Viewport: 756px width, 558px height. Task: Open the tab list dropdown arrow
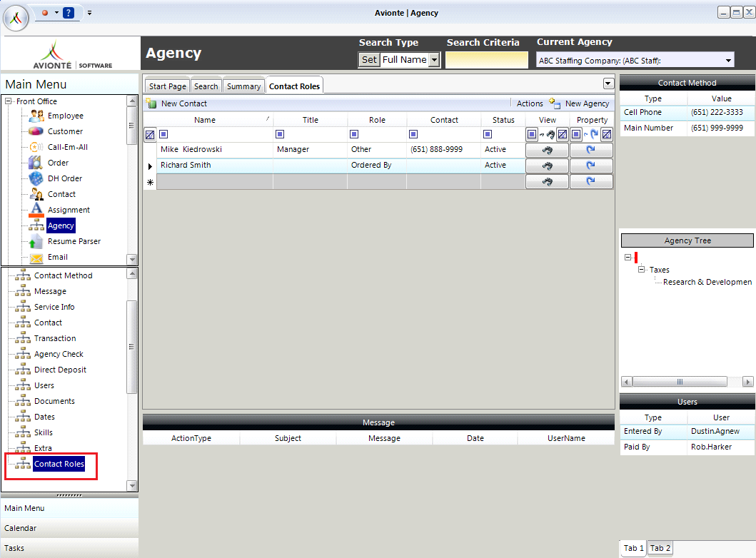[x=608, y=83]
